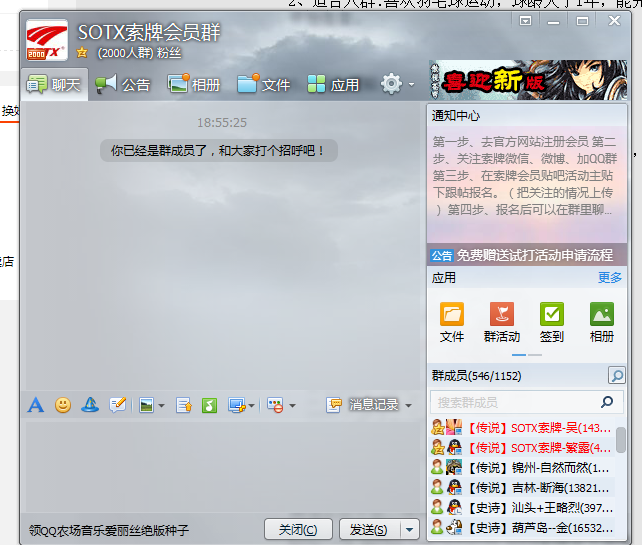The height and width of the screenshot is (545, 642).
Task: Open the 相册 album app in the sidebar
Action: pyautogui.click(x=601, y=323)
